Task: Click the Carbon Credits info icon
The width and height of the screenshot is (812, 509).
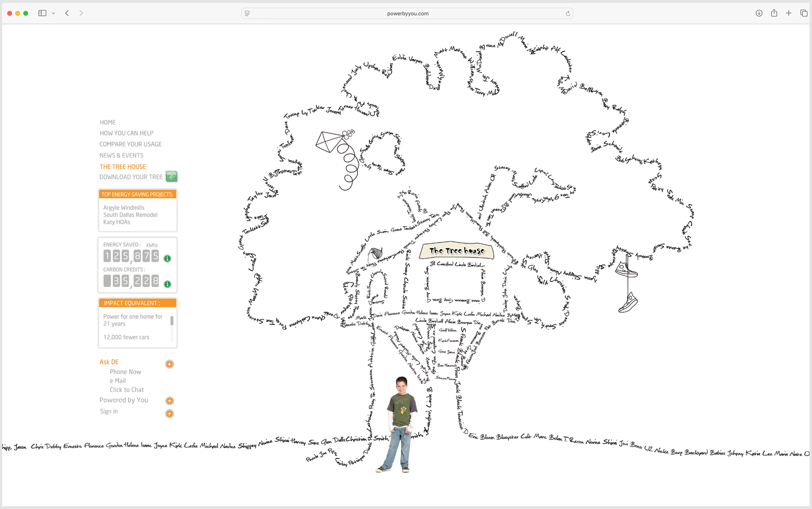Action: pyautogui.click(x=167, y=284)
